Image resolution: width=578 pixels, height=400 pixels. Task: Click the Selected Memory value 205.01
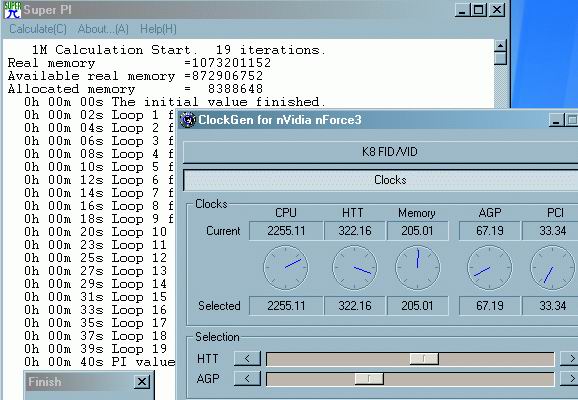pos(417,306)
